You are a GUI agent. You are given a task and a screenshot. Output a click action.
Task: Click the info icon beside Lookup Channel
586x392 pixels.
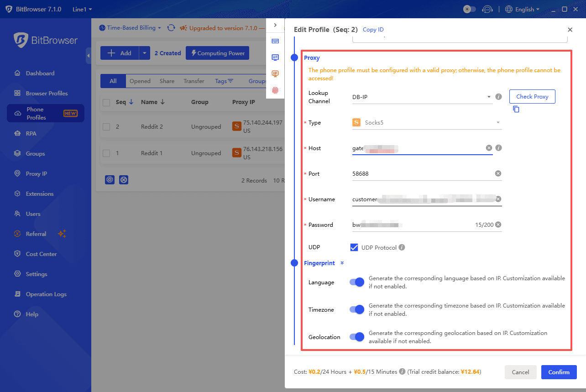(x=499, y=97)
